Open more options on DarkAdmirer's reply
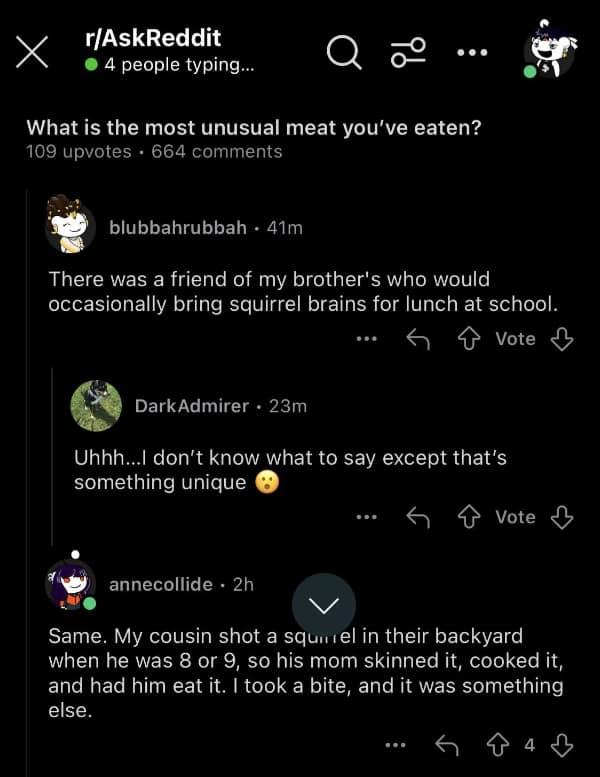The width and height of the screenshot is (600, 777). [x=367, y=517]
